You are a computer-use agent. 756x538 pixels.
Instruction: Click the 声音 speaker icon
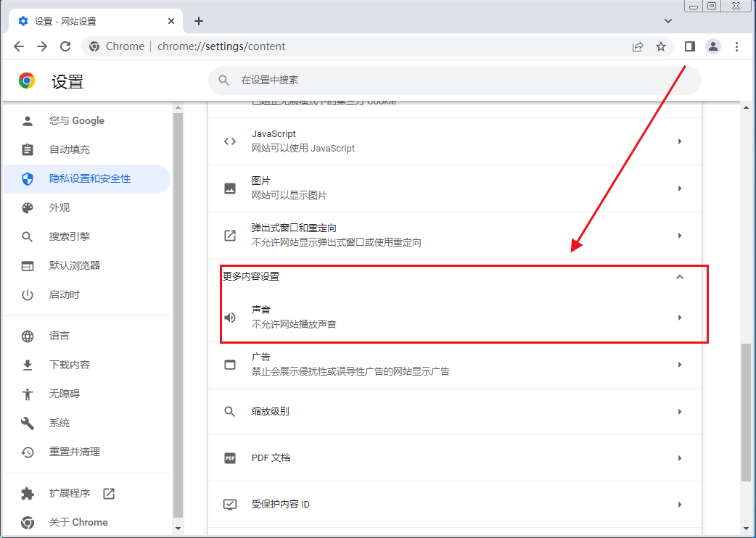[230, 318]
